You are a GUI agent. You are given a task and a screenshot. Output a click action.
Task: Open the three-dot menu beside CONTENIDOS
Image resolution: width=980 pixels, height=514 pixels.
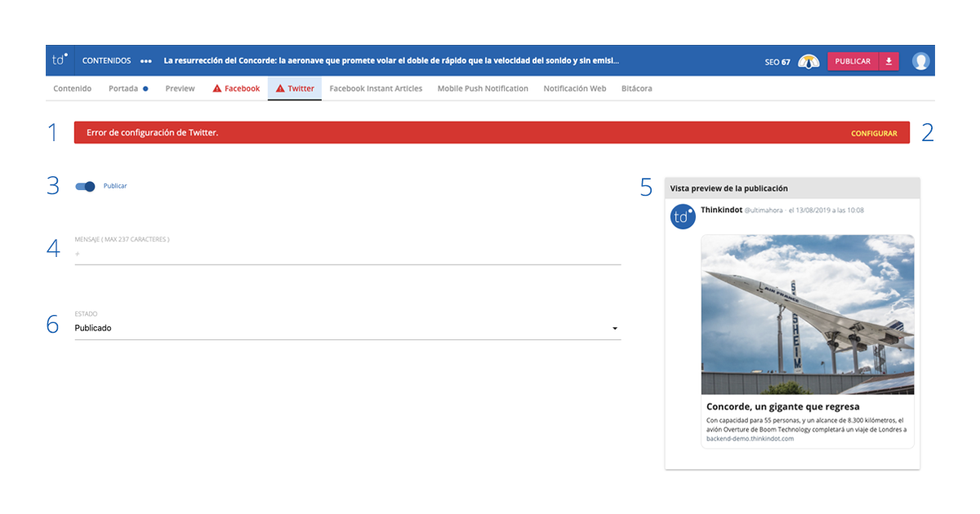coord(145,61)
